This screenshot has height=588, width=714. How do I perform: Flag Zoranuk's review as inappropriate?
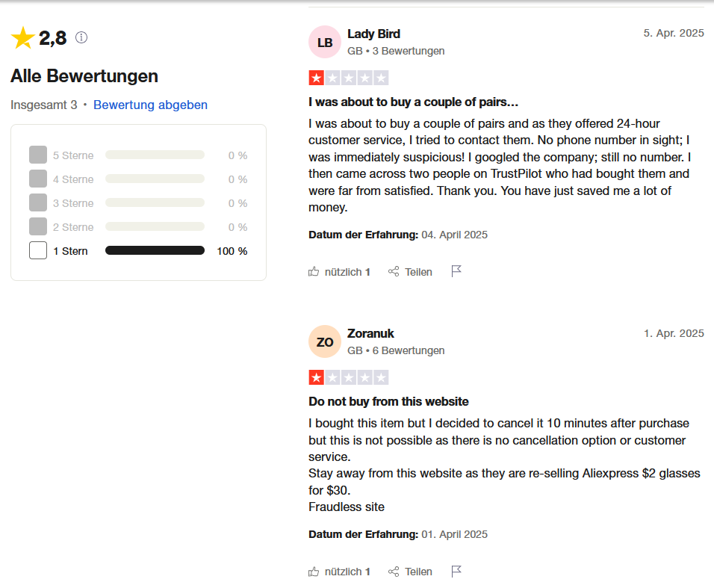(x=456, y=571)
